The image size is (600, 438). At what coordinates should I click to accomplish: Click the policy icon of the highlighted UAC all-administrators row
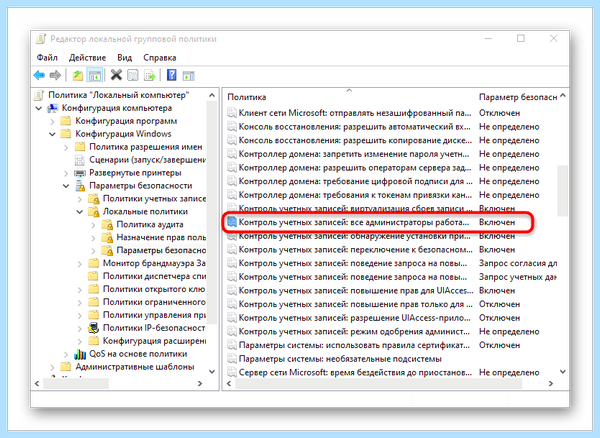click(x=232, y=222)
